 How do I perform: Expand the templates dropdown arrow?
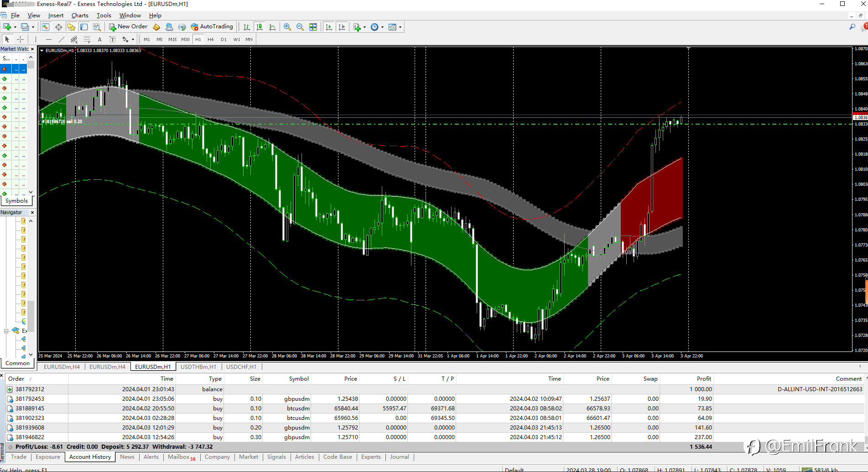click(x=400, y=27)
